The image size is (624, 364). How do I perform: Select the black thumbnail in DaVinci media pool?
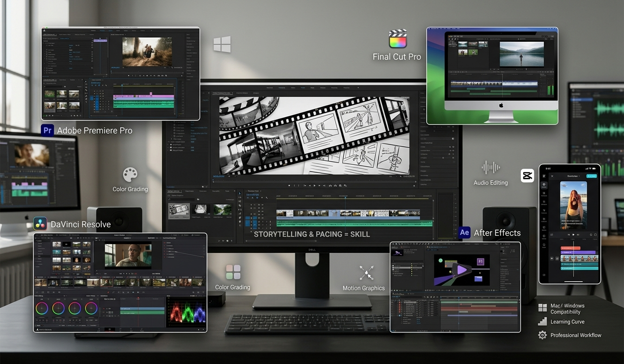(x=66, y=244)
